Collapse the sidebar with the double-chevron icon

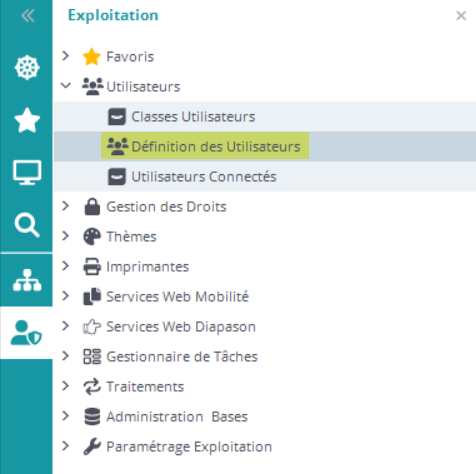pos(27,15)
